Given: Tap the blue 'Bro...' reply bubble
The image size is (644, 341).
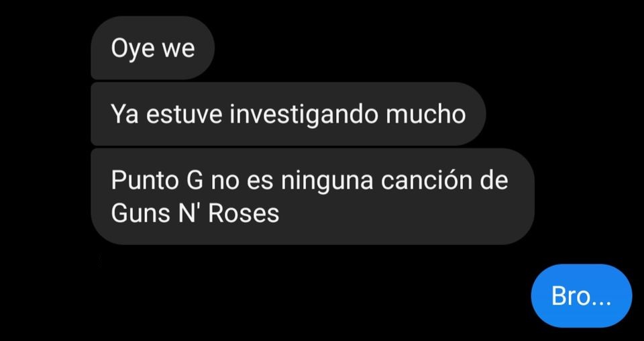Looking at the screenshot, I should click(x=581, y=296).
